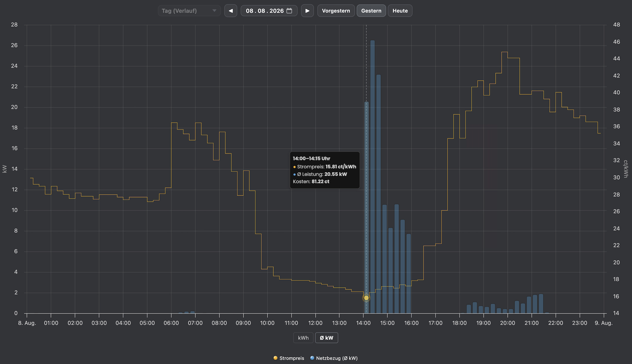Click the 17:00 time axis label
The image size is (632, 364).
tap(435, 323)
